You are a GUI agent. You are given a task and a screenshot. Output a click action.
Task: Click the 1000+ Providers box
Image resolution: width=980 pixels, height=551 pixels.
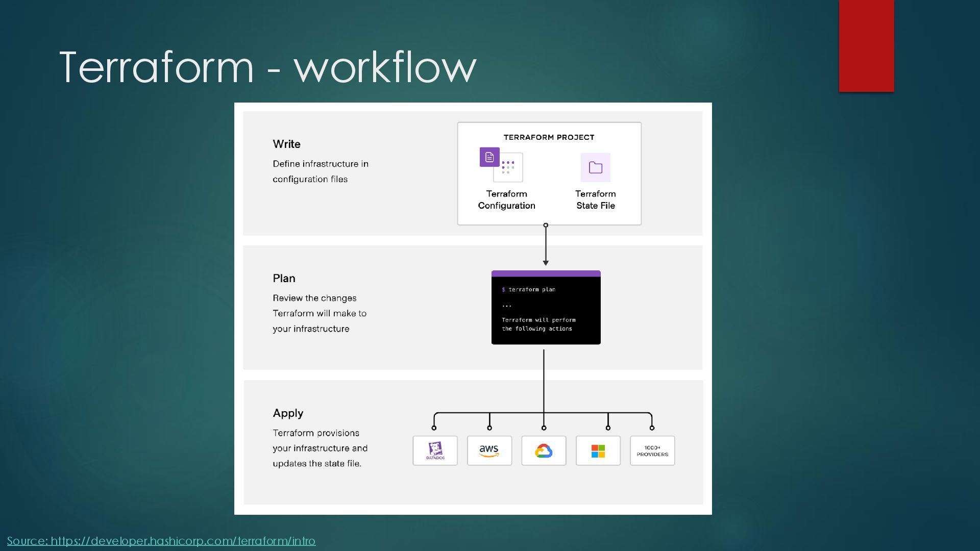652,450
